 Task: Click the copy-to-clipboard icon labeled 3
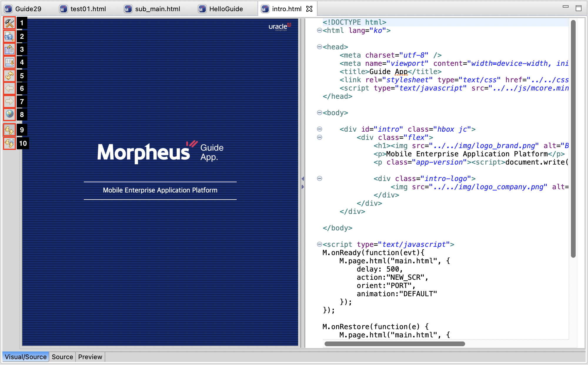point(9,49)
